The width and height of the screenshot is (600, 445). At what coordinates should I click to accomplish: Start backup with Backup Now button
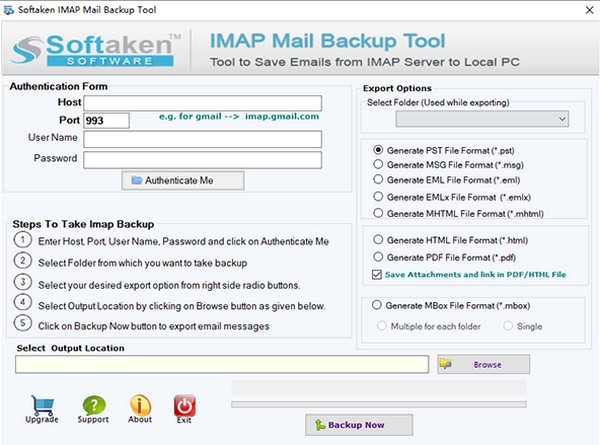click(x=359, y=425)
